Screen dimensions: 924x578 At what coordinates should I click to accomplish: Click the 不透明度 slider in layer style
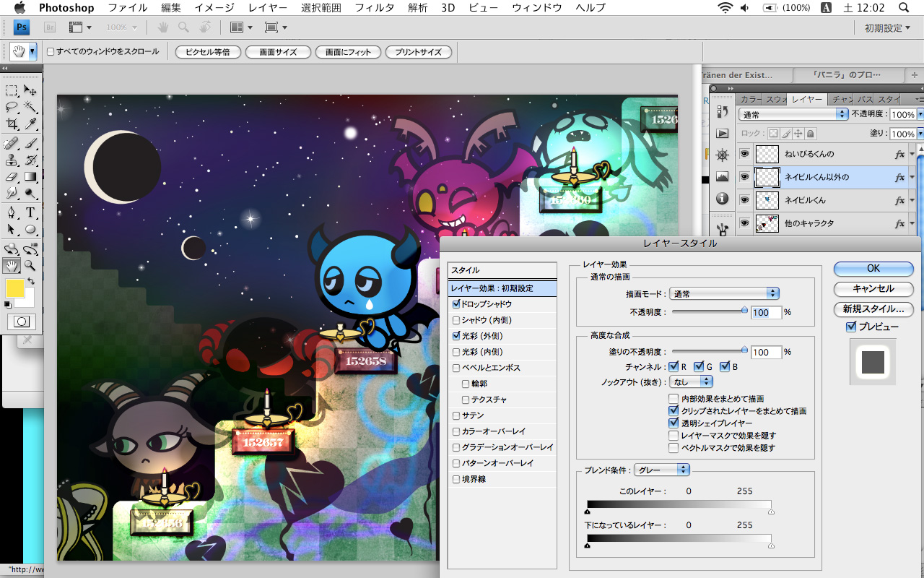click(x=709, y=311)
